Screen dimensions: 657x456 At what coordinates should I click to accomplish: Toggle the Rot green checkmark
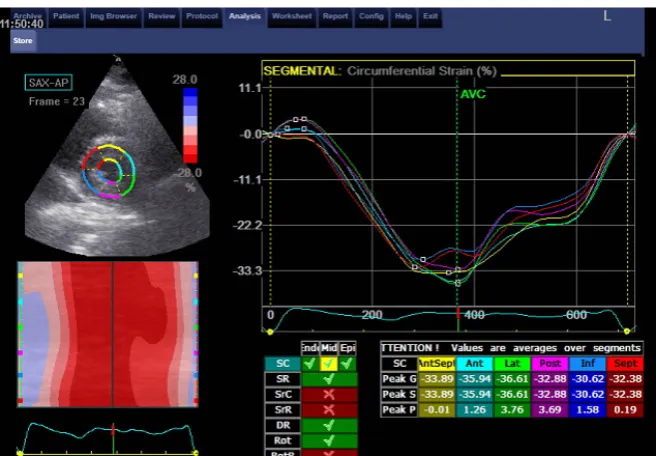[x=329, y=441]
